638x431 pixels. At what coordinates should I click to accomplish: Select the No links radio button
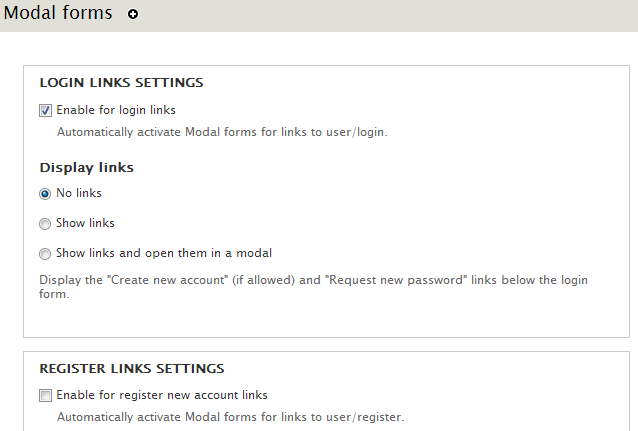pos(45,194)
